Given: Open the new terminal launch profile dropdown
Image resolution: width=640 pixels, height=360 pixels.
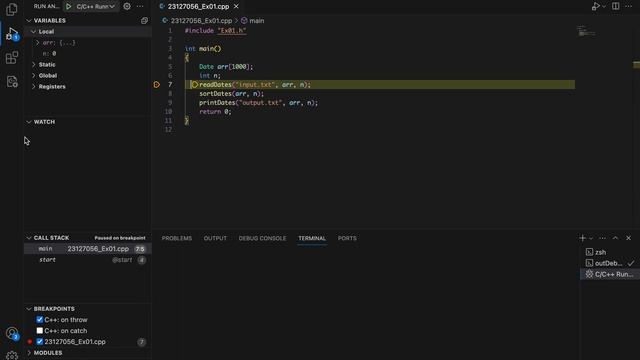Looking at the screenshot, I should (x=591, y=238).
